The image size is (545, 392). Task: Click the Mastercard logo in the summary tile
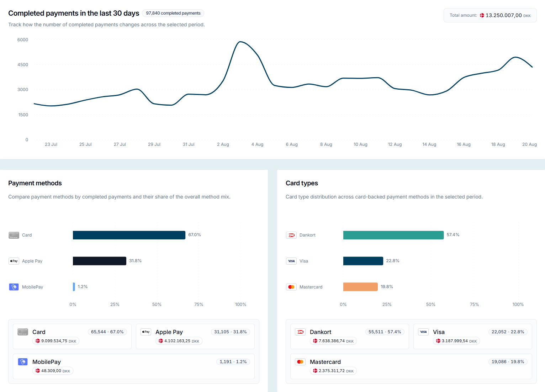(x=300, y=362)
